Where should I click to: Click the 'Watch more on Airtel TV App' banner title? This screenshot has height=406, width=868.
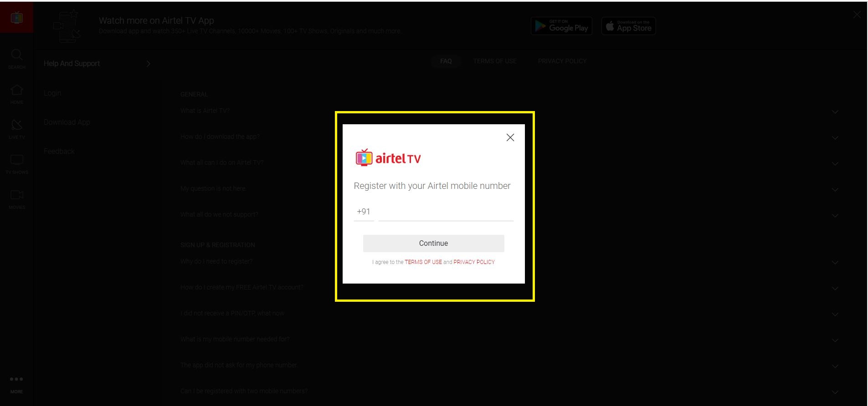156,20
